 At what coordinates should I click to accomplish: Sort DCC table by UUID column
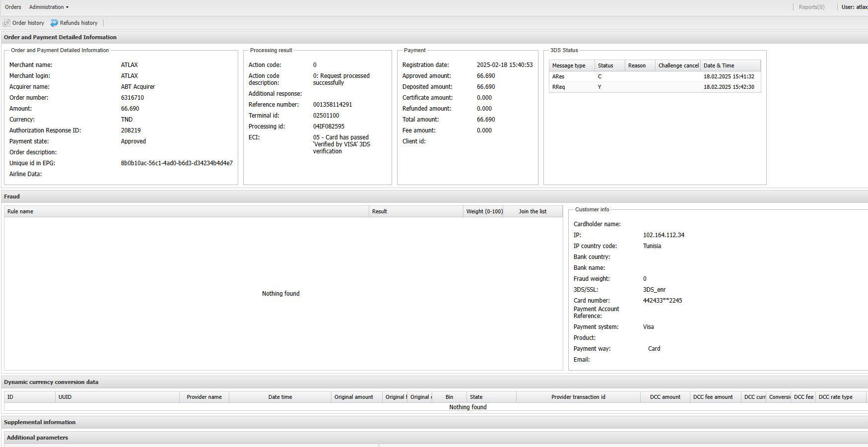click(65, 397)
